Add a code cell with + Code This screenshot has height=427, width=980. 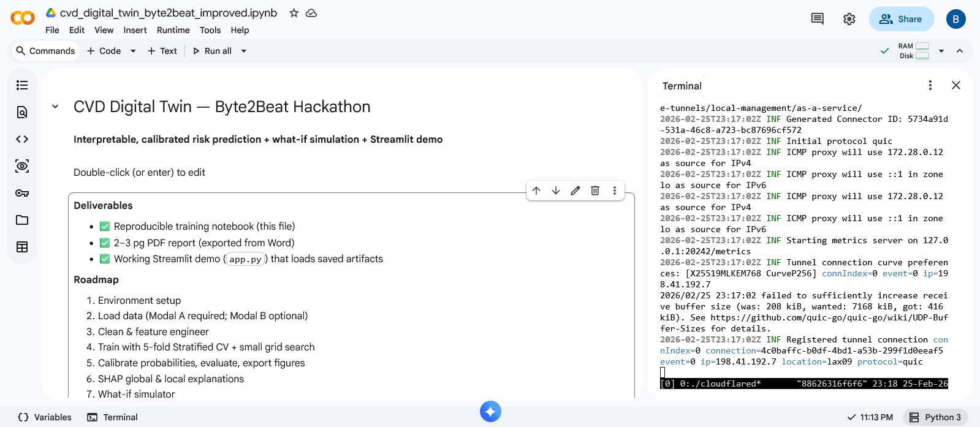[104, 51]
